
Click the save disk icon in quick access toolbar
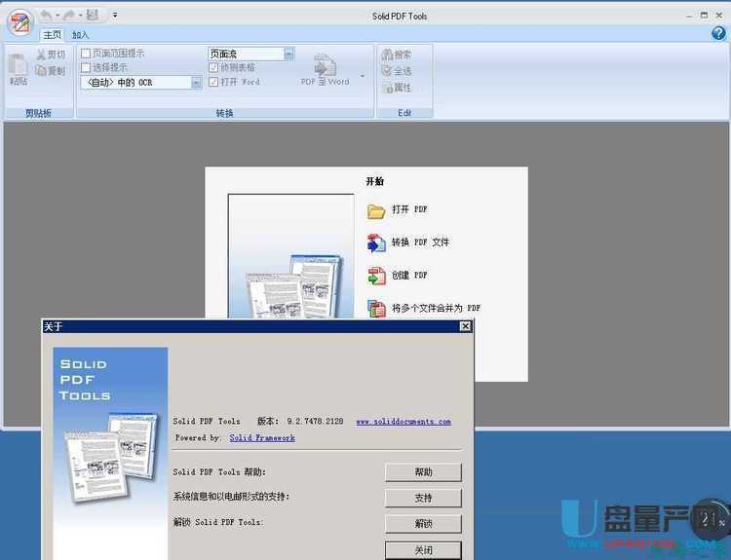coord(93,15)
